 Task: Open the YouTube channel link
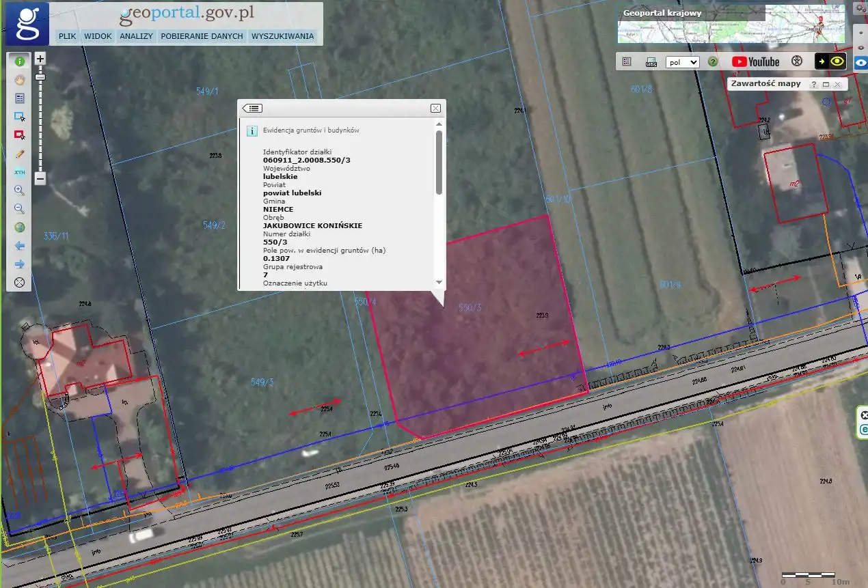(755, 61)
